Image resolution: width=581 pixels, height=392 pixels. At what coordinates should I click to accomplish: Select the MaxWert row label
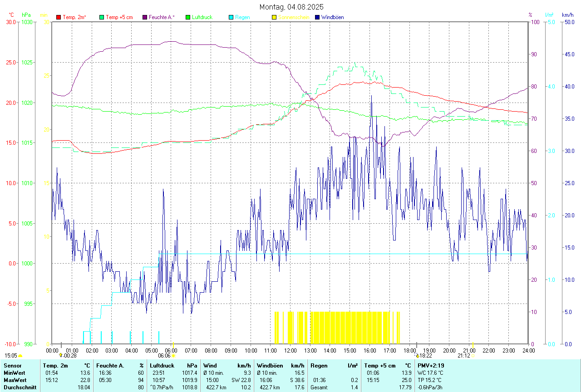pos(15,380)
